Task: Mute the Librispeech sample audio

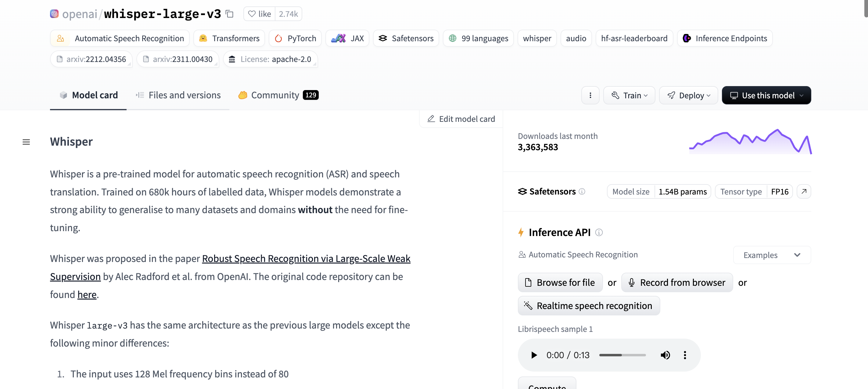Action: [x=665, y=355]
